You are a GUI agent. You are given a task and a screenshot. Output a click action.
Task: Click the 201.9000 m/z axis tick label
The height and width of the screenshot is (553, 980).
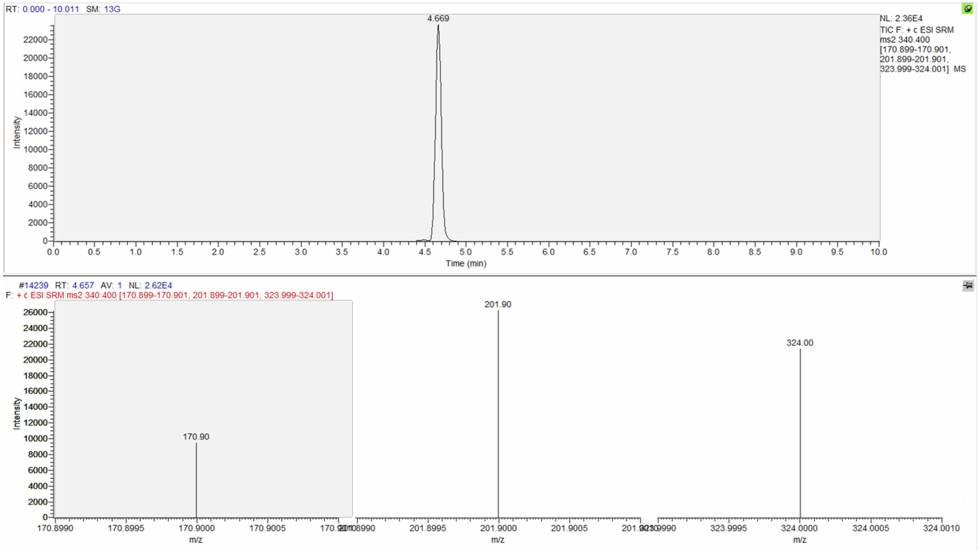498,528
